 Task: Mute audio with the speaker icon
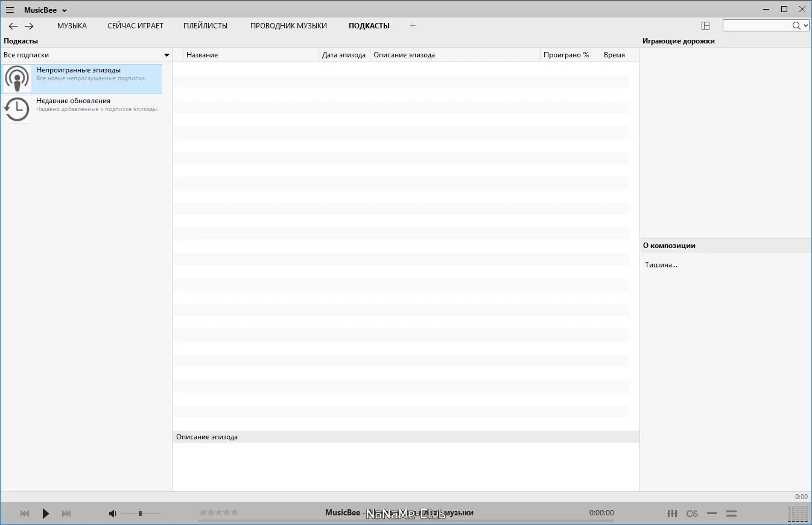[x=112, y=514]
